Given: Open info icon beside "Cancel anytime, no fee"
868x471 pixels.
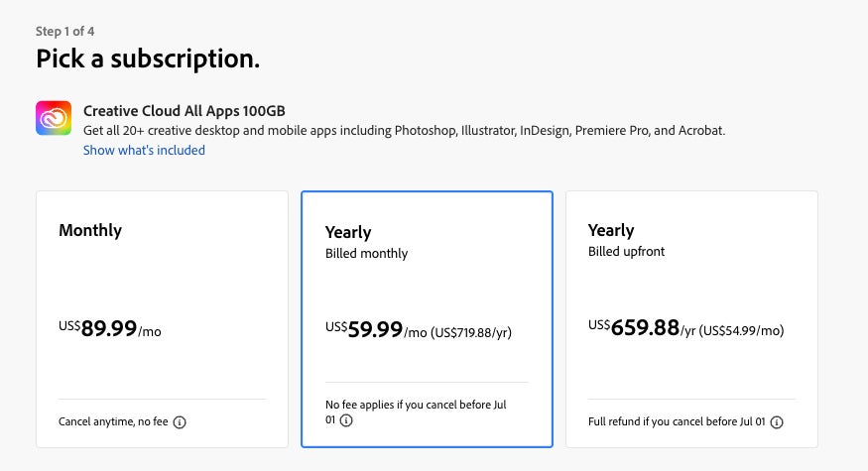Looking at the screenshot, I should [x=180, y=422].
